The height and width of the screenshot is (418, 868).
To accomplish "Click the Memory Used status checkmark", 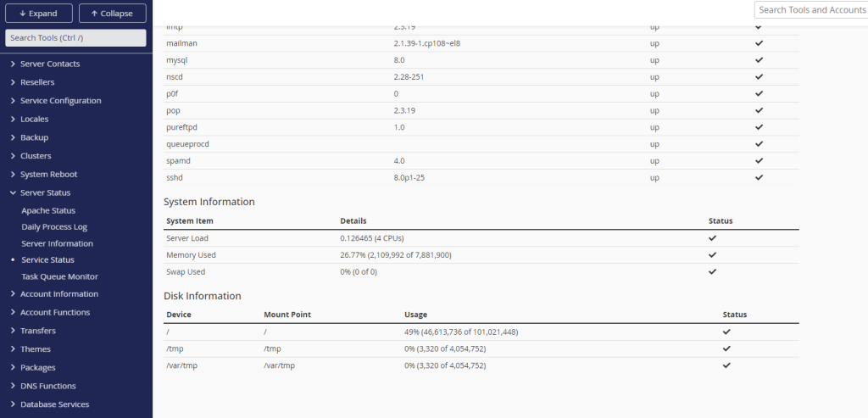I will [712, 255].
